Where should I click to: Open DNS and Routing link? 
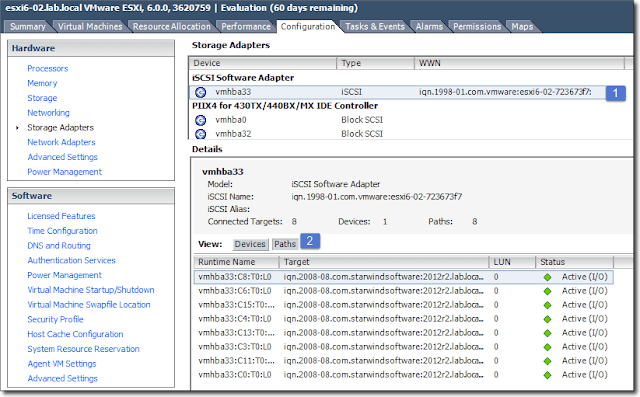59,246
